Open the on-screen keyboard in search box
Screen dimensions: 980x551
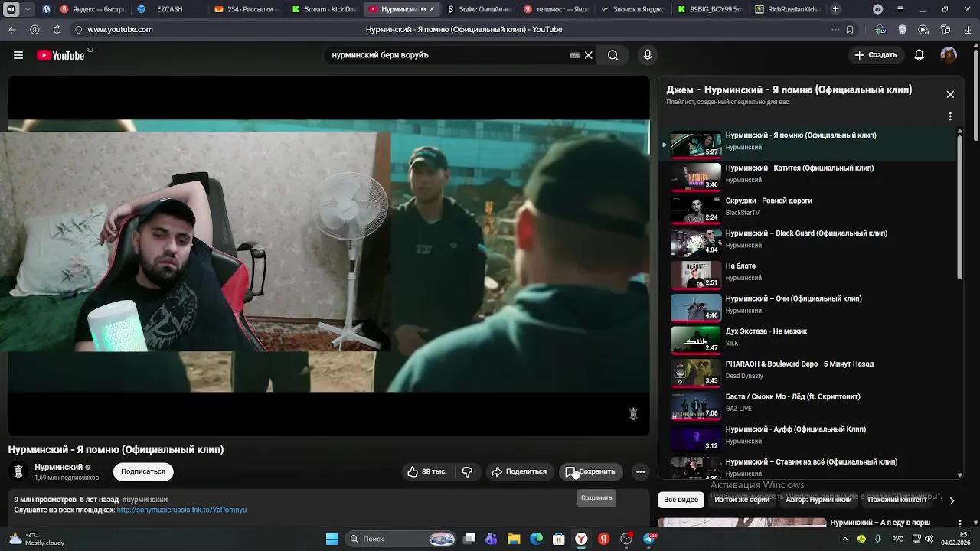[574, 55]
